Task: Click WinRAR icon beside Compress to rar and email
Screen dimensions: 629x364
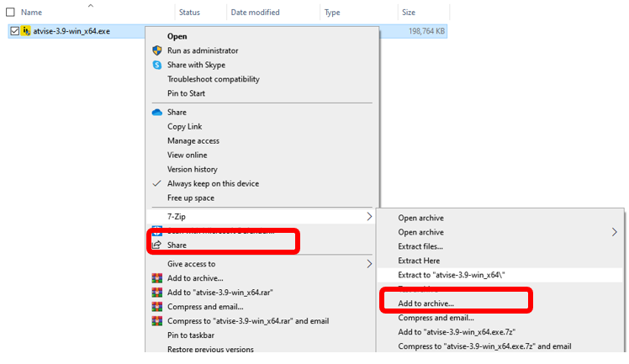Action: tap(157, 321)
